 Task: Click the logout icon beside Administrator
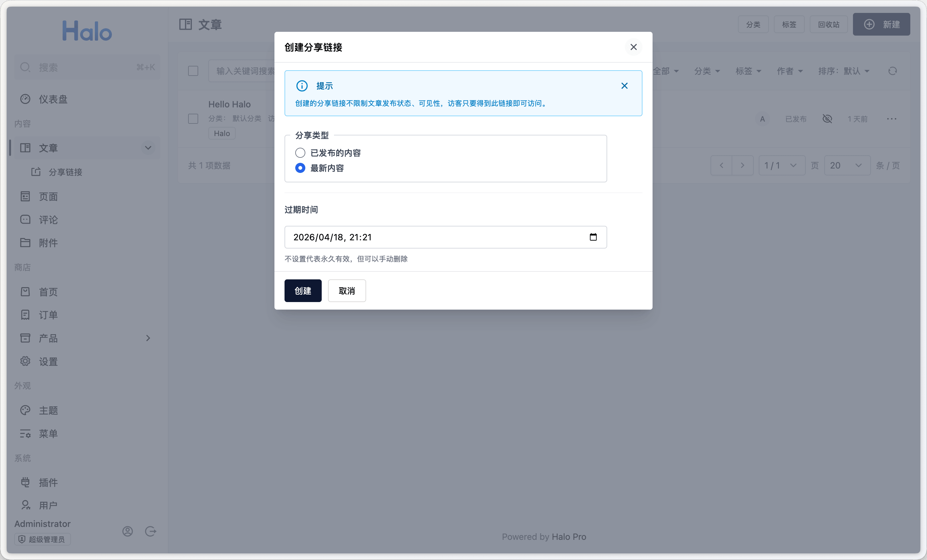pyautogui.click(x=151, y=531)
